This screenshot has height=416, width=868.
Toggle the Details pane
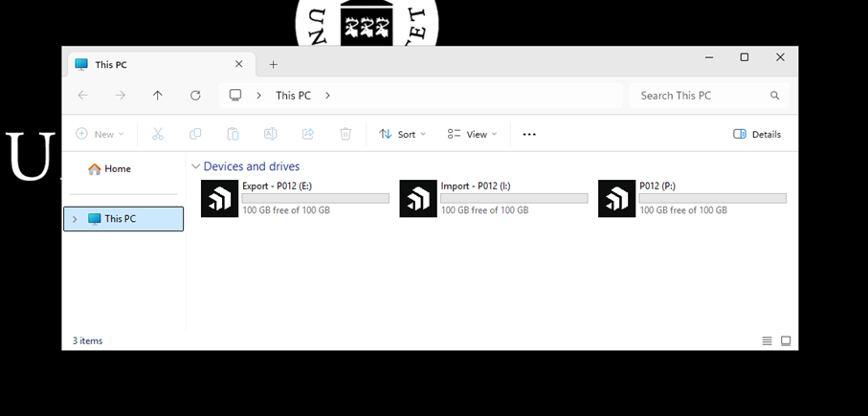click(757, 134)
